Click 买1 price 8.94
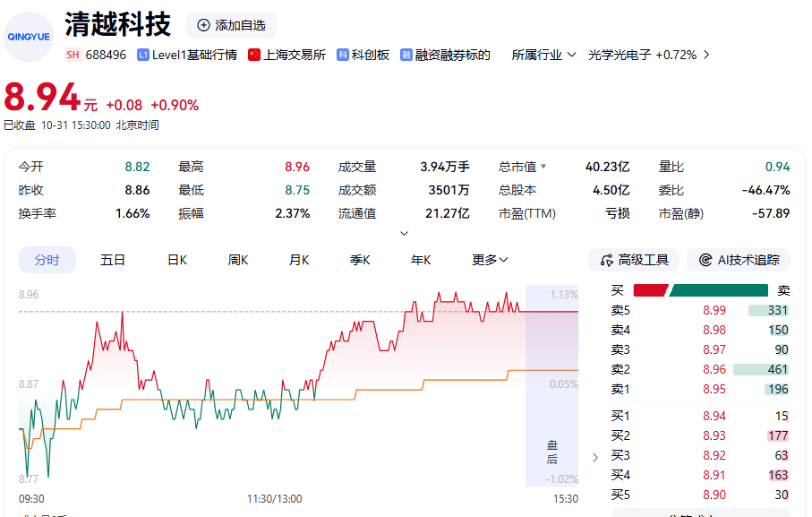The width and height of the screenshot is (812, 517). 714,416
